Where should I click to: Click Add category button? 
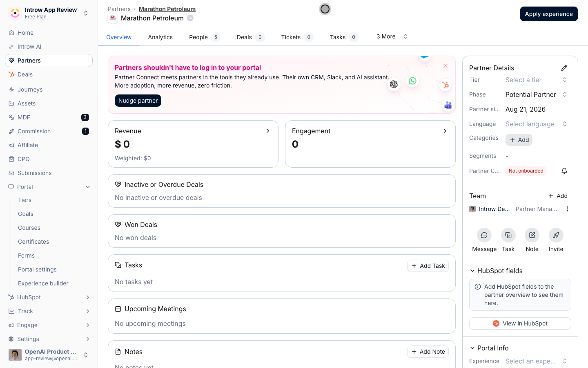pyautogui.click(x=519, y=140)
